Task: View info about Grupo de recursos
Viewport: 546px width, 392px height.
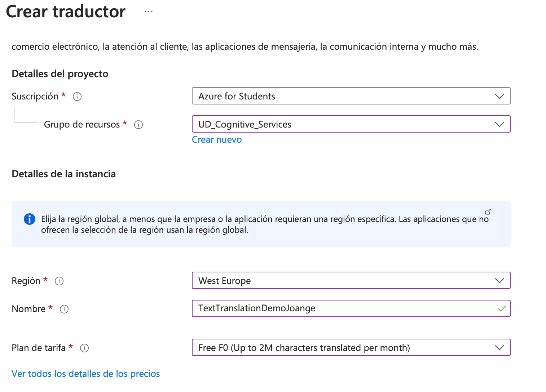Action: (x=138, y=124)
